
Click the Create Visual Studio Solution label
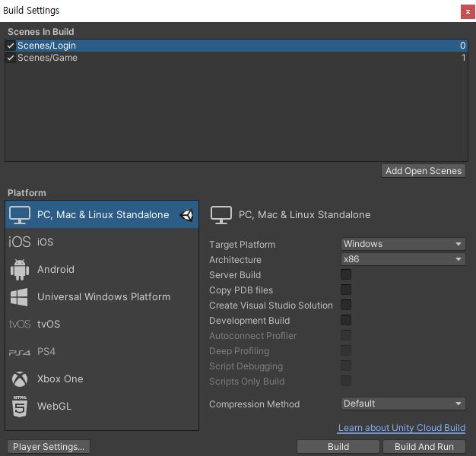[x=271, y=306]
